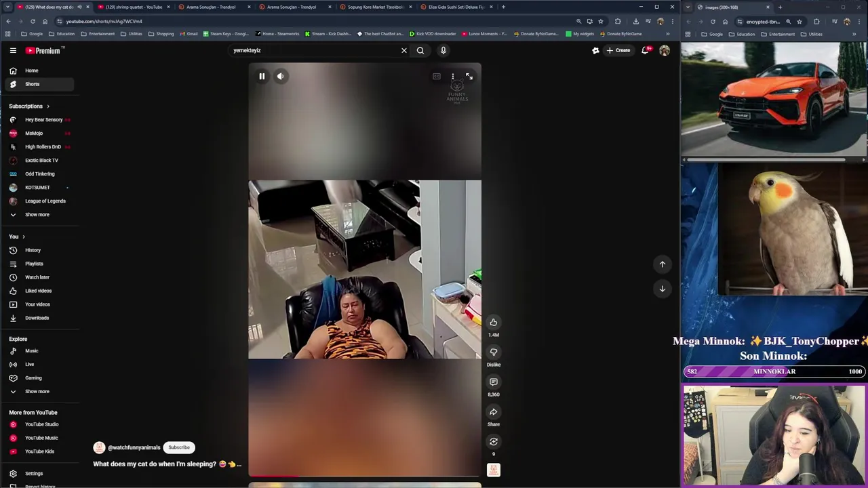The width and height of the screenshot is (868, 488).
Task: Go to the previous Short with the up arrow
Action: coord(663,264)
